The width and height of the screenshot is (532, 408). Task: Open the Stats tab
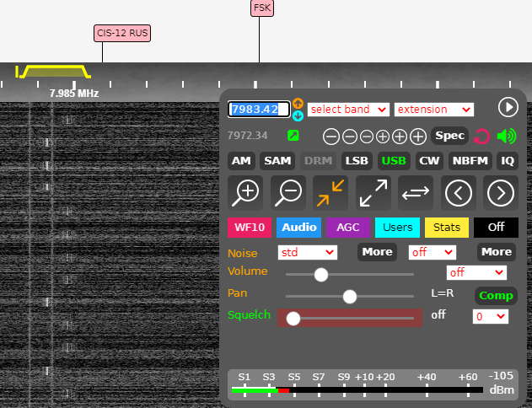(447, 228)
